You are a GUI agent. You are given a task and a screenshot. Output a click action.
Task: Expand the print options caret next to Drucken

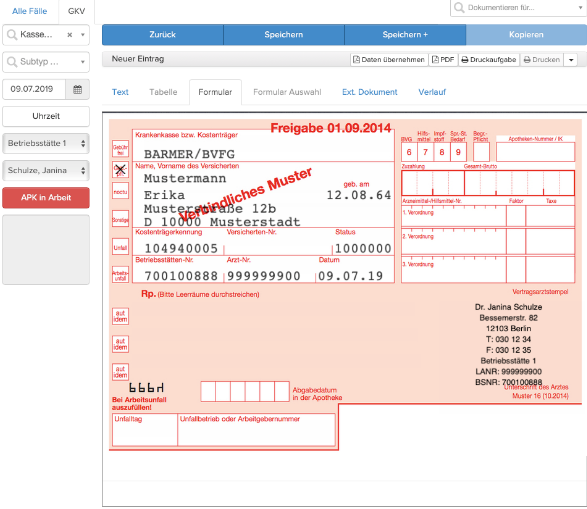pos(571,60)
